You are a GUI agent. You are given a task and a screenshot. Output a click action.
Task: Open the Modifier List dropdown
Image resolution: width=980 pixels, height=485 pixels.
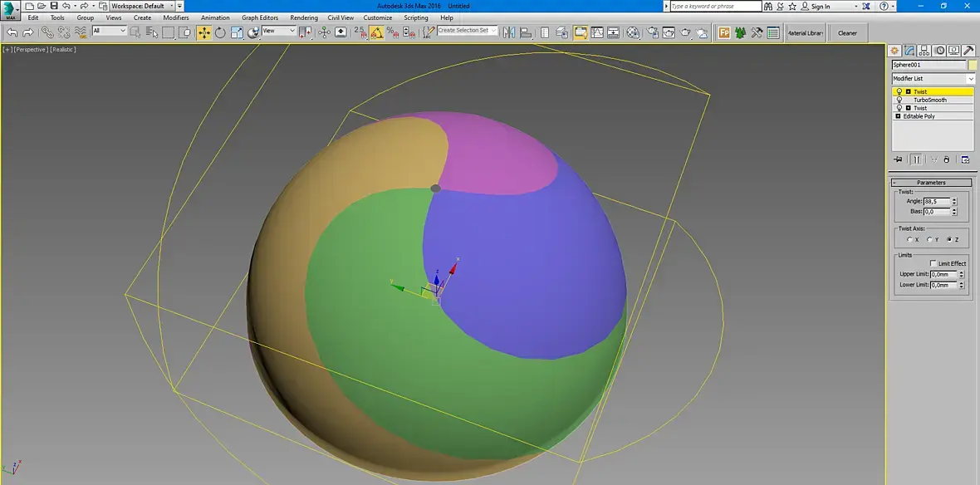coord(933,79)
